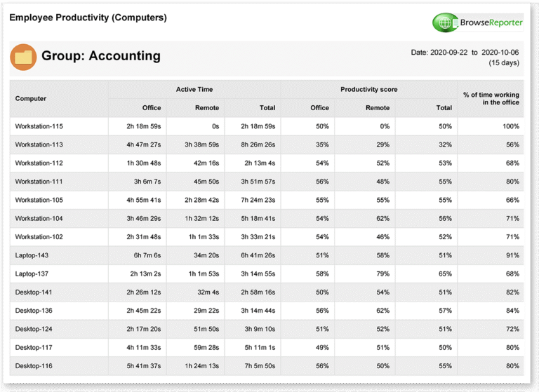Viewport: 539px width, 392px height.
Task: Select the Workstation-115 row name
Action: [39, 126]
